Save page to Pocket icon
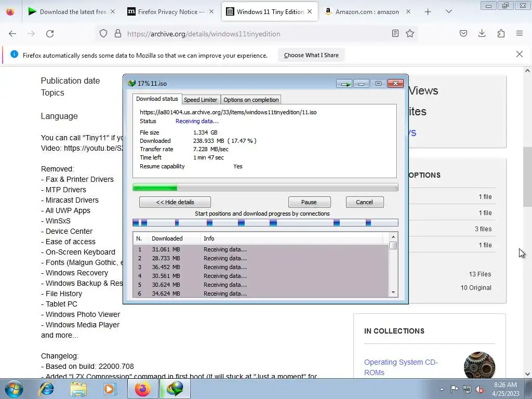Screen dimensions: 532x399 coord(463,33)
